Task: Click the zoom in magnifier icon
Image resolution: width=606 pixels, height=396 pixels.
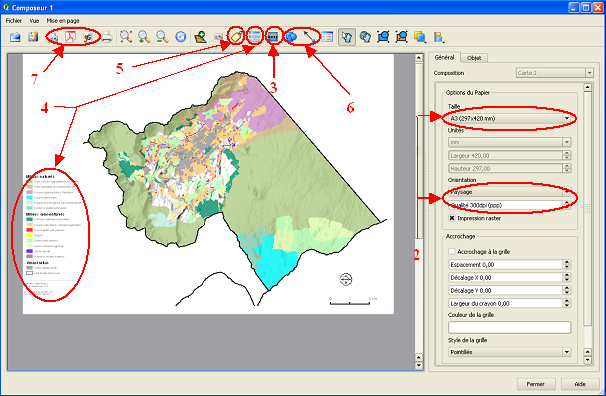Action: [144, 37]
